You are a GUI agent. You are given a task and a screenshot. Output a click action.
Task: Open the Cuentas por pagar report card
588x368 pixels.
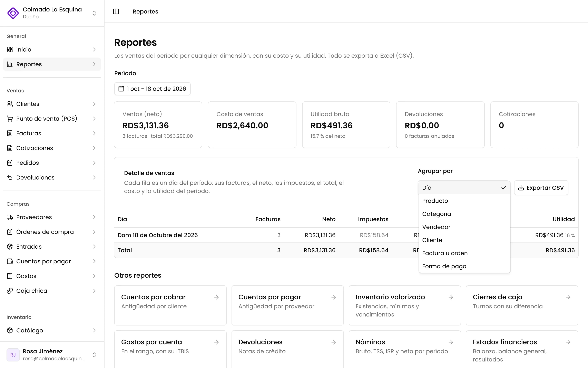(287, 305)
